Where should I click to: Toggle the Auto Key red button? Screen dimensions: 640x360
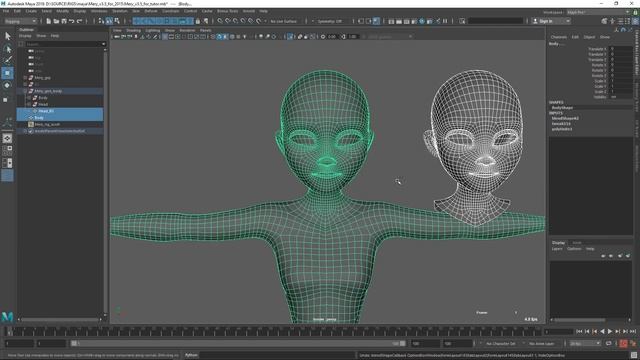click(623, 344)
